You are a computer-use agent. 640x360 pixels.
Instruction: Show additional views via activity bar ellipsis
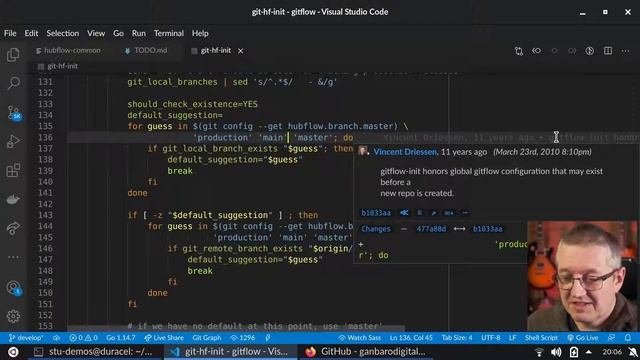pyautogui.click(x=13, y=257)
